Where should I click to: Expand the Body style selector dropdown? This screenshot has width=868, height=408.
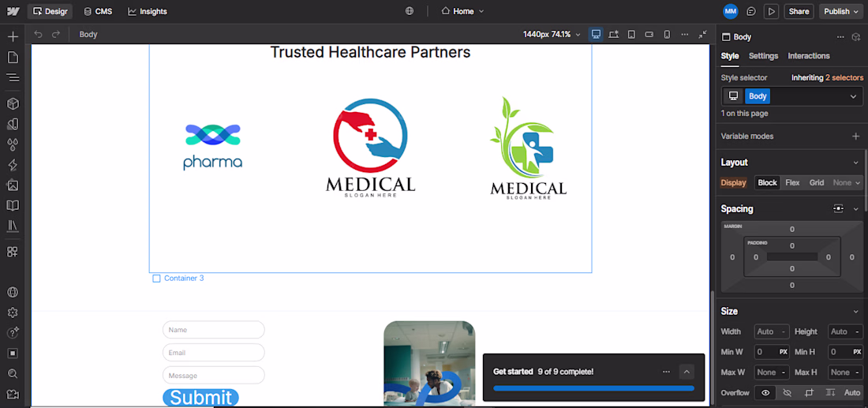pos(852,96)
